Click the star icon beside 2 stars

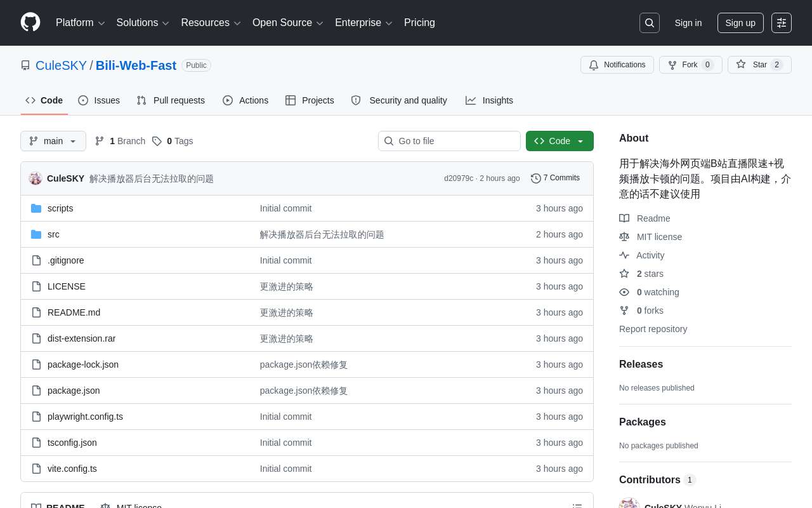624,274
